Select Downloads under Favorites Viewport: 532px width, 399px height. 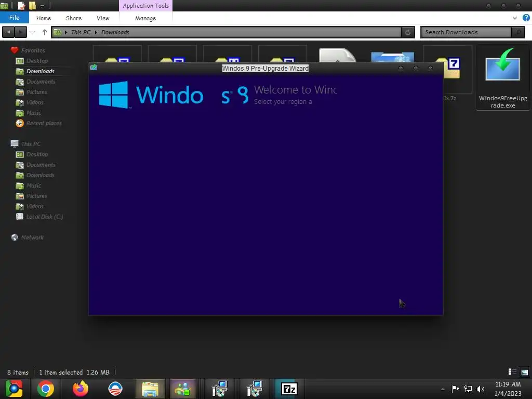35,71
